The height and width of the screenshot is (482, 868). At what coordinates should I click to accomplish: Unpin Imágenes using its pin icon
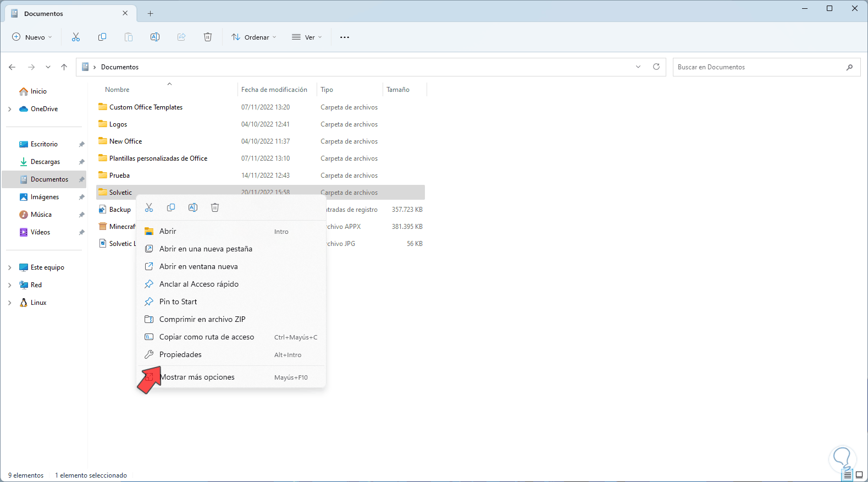(x=81, y=197)
